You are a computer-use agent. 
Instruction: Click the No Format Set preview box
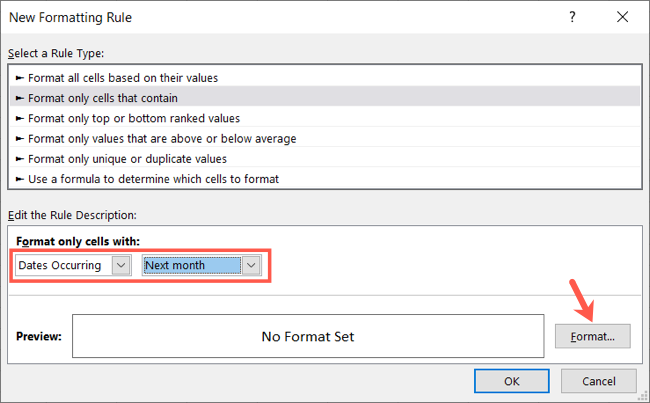point(307,337)
